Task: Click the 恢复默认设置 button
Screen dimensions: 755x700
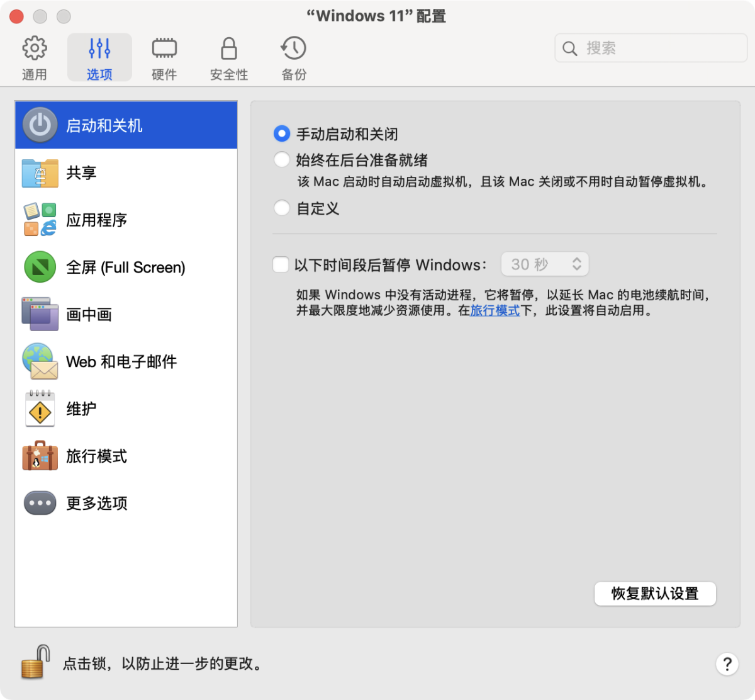Action: 655,594
